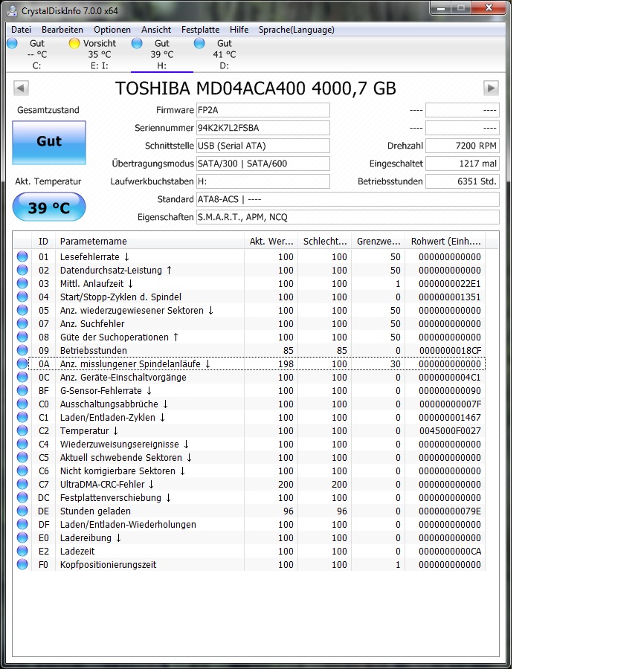This screenshot has height=669, width=644.
Task: Click the Rohwert column header
Action: tap(445, 242)
